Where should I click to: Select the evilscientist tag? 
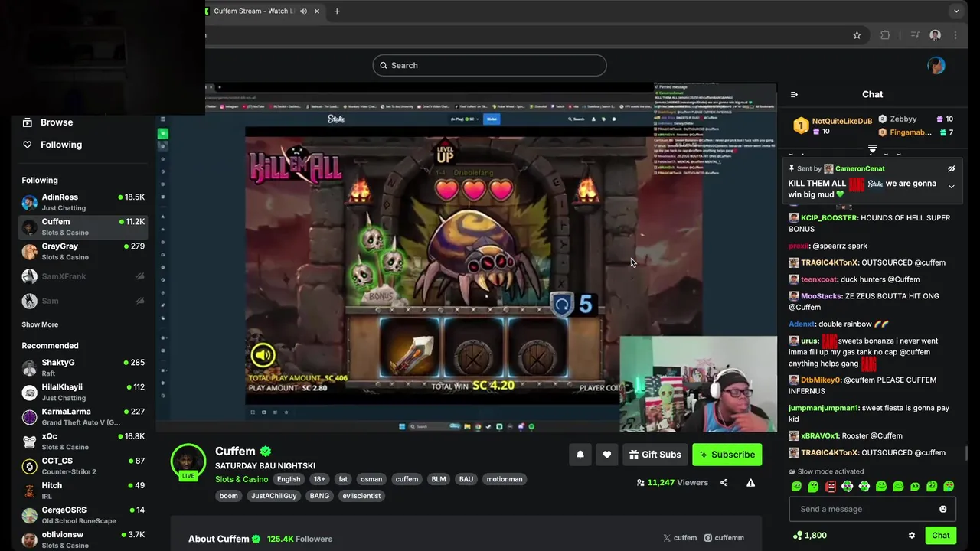[362, 496]
